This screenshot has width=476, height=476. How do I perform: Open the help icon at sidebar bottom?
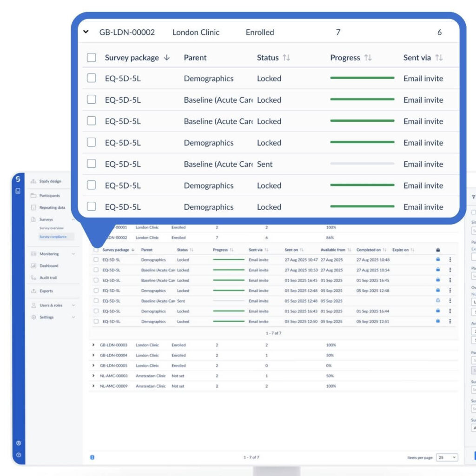(19, 455)
